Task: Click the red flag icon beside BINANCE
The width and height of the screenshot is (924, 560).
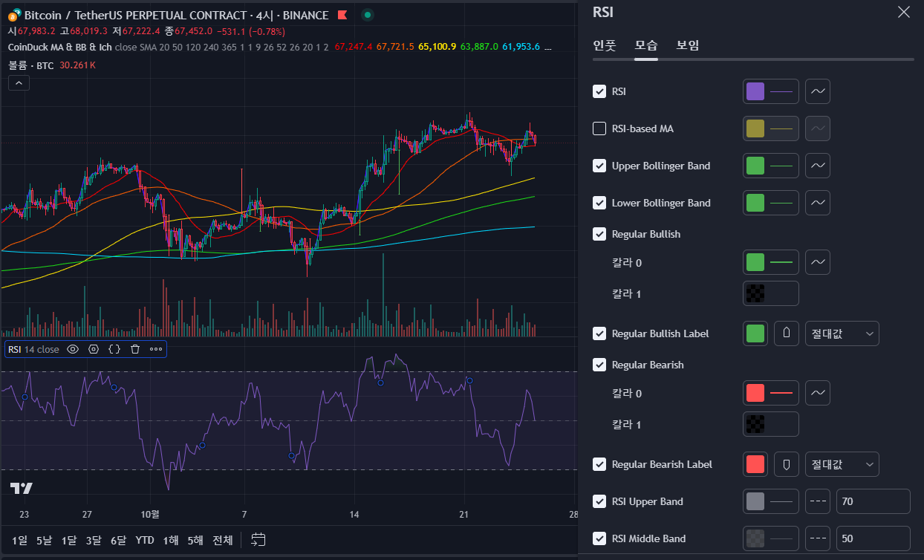Action: [342, 15]
